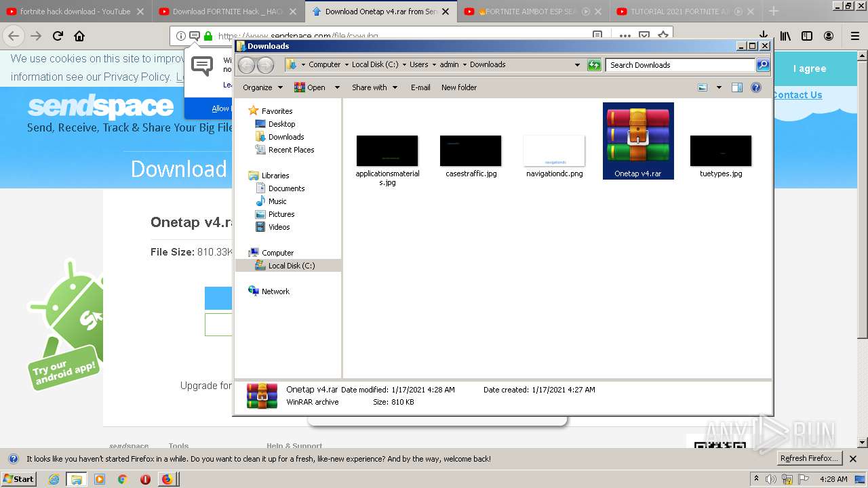Click the Firefox home button
This screenshot has width=868, height=488.
(x=79, y=36)
